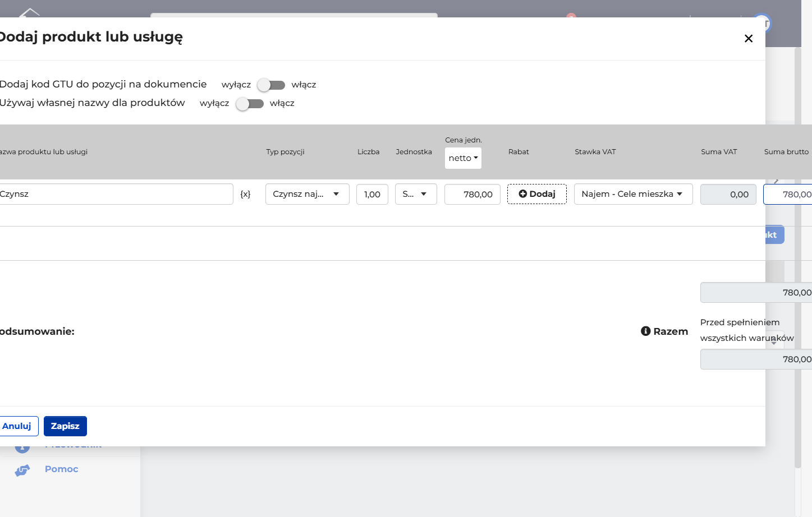Click the włącz label for GTU code

click(304, 85)
